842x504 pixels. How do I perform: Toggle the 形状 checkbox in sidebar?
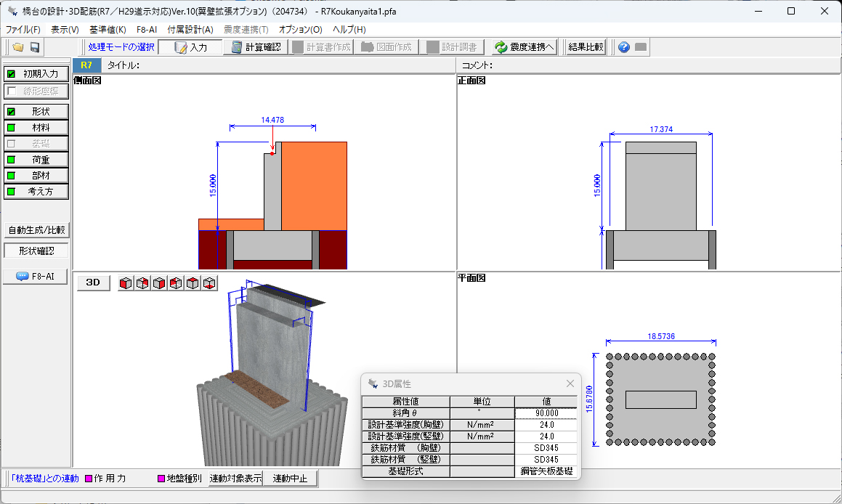click(x=11, y=112)
